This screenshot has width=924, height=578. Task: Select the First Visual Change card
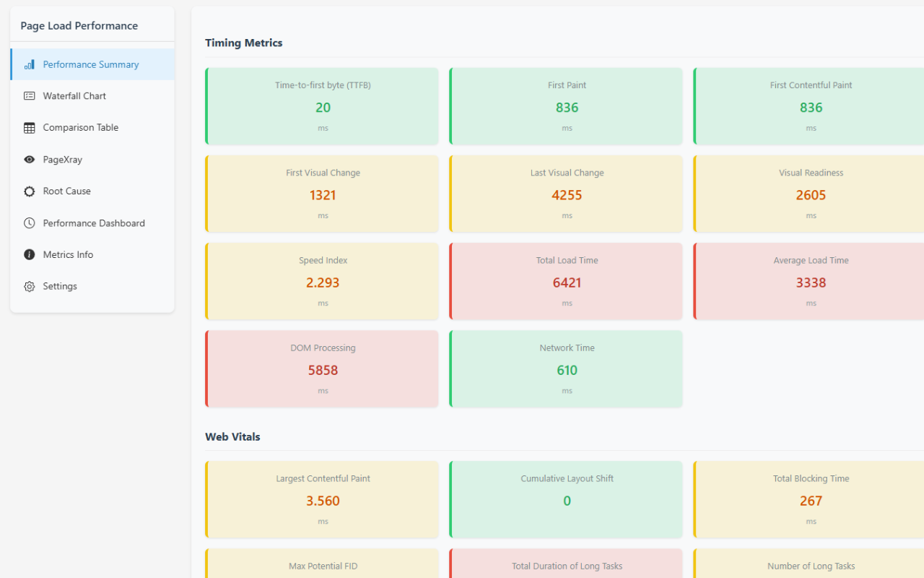click(x=322, y=194)
